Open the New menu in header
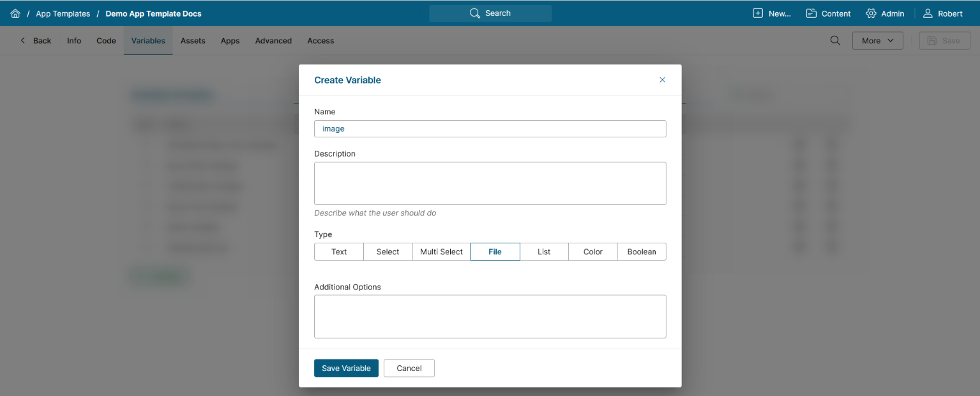 pyautogui.click(x=772, y=13)
